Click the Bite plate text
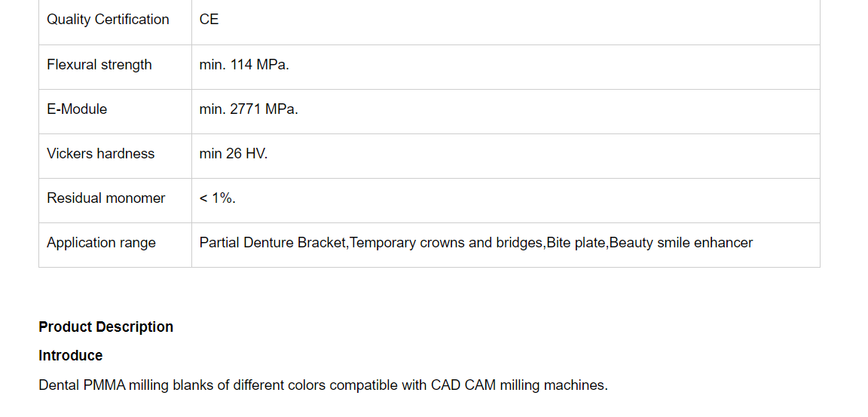Image resolution: width=868 pixels, height=417 pixels. tap(576, 243)
